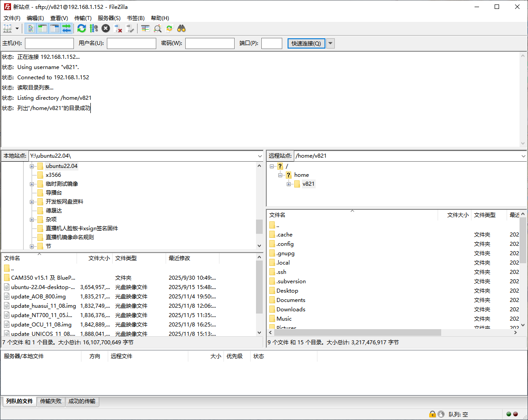Select the CAM350 v15.1 local folder
This screenshot has width=528, height=420.
[43, 278]
